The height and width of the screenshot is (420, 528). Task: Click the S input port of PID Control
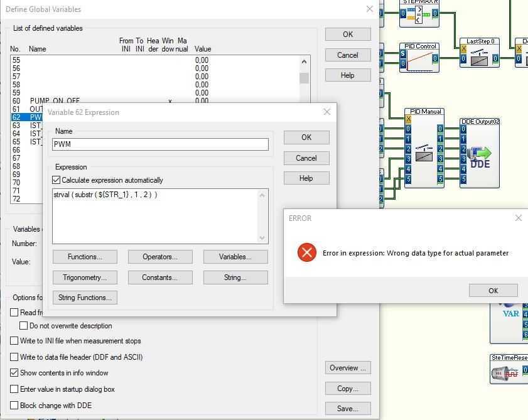point(402,53)
